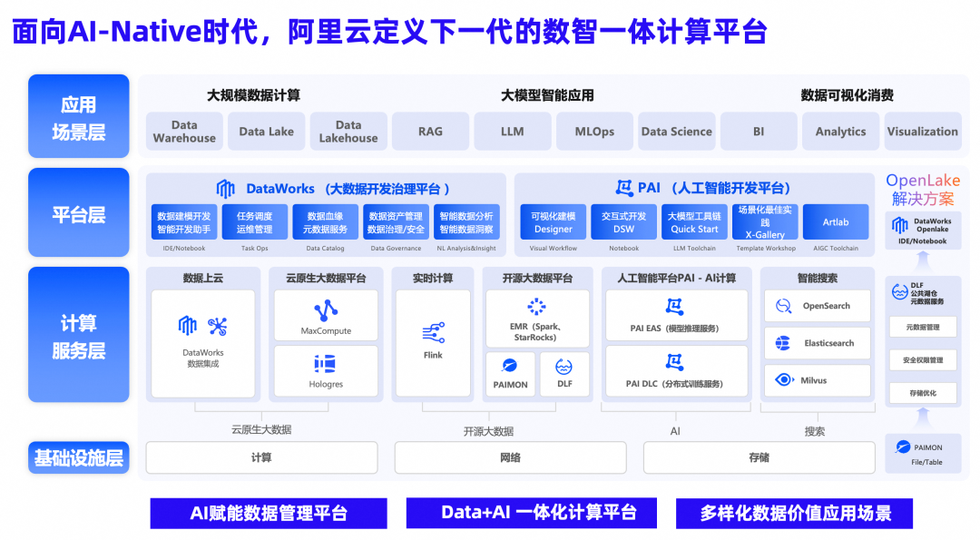Open the MaxCompute icon
Screen dimensions: 980x540
click(326, 310)
